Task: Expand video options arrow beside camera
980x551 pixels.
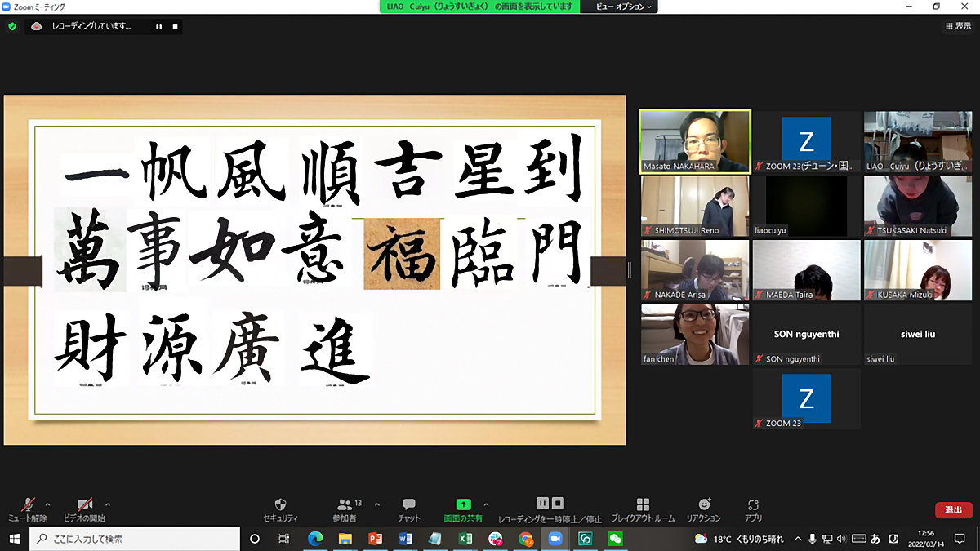Action: pos(107,504)
